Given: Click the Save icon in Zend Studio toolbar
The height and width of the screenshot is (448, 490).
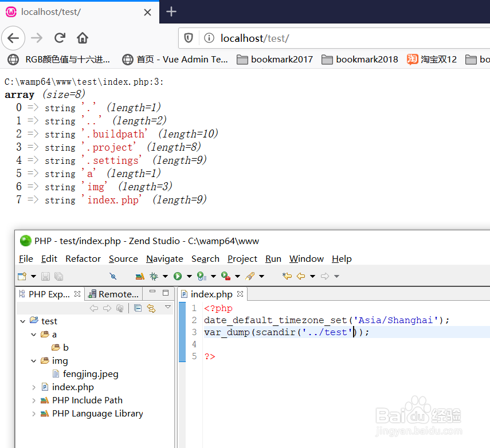Looking at the screenshot, I should coord(46,276).
